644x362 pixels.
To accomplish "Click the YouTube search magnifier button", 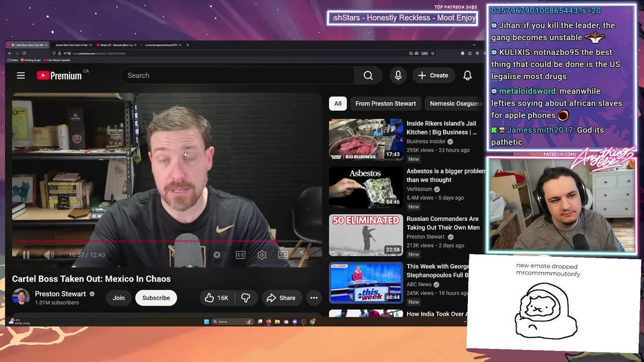I will coord(368,75).
